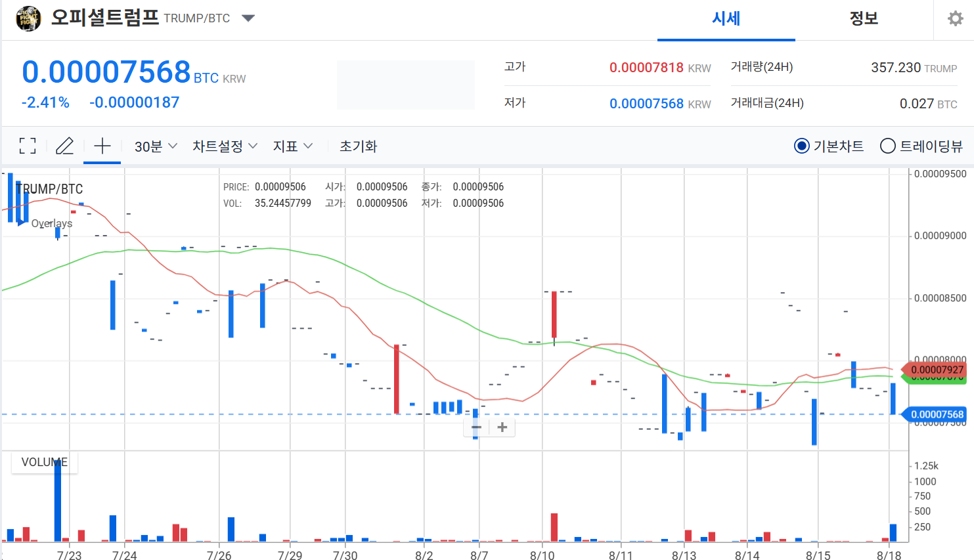Screen dimensions: 974x560
Task: Expand the Overlays arrow in chart
Action: (x=22, y=223)
